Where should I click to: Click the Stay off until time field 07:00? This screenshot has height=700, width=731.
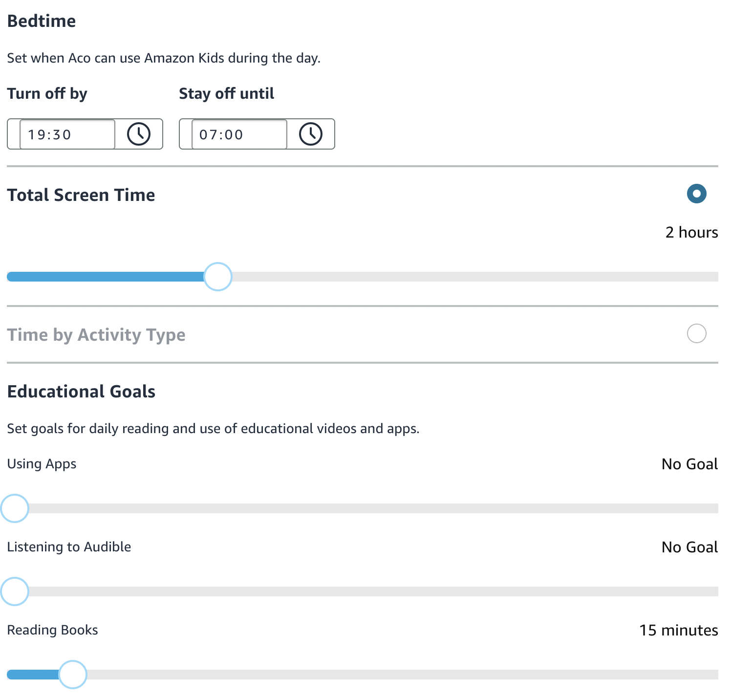pos(239,134)
